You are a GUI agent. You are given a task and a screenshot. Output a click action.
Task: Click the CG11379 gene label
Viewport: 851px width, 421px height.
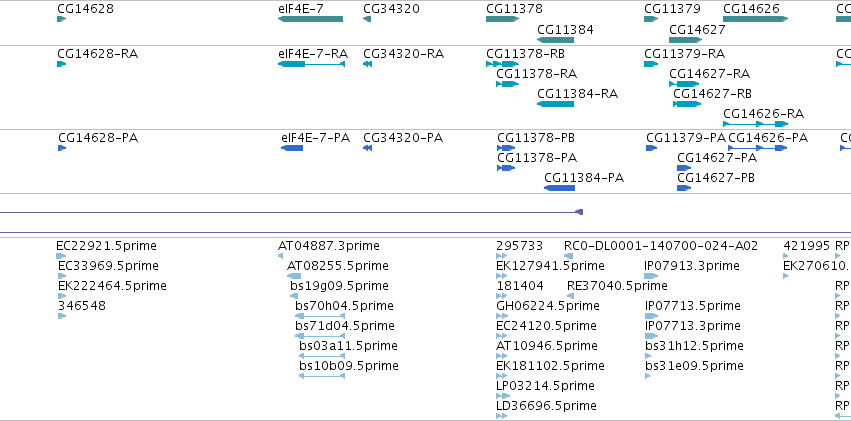[672, 9]
